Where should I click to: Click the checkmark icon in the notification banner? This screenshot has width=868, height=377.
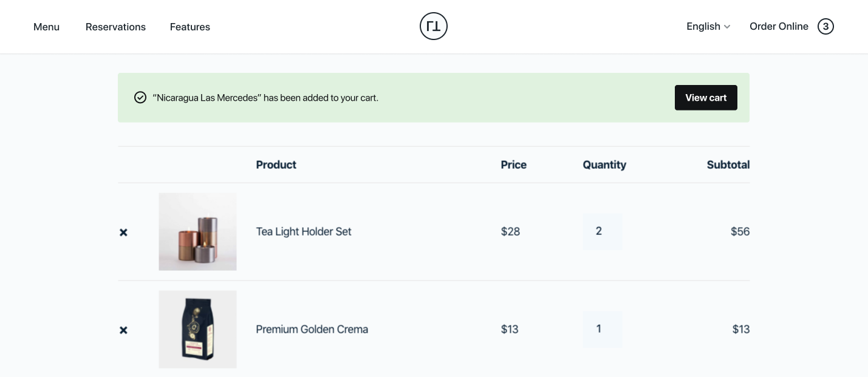point(140,97)
